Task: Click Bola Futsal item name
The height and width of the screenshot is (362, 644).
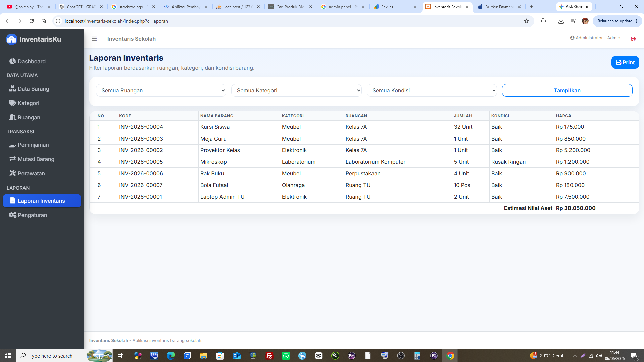Action: (x=214, y=185)
